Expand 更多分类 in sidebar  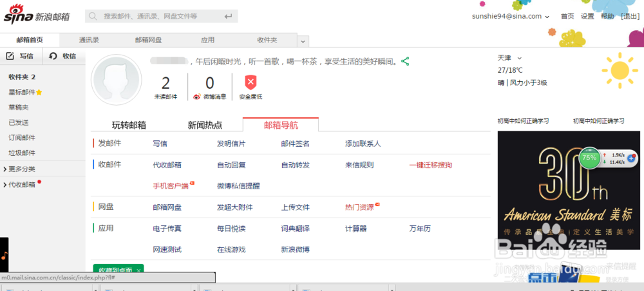click(x=5, y=169)
